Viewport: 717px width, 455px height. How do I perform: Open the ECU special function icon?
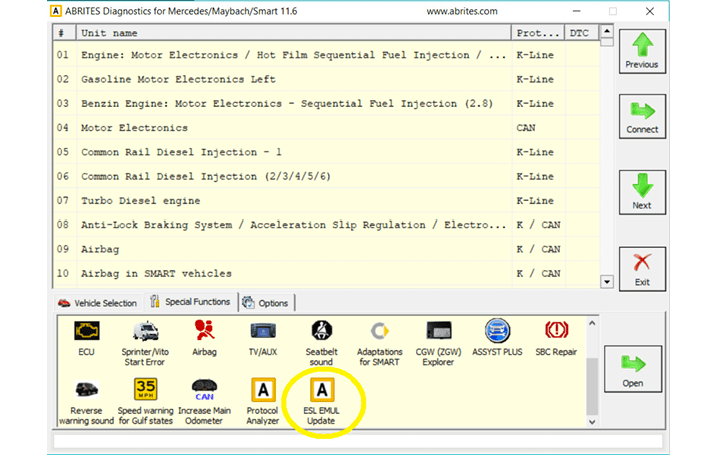point(86,332)
